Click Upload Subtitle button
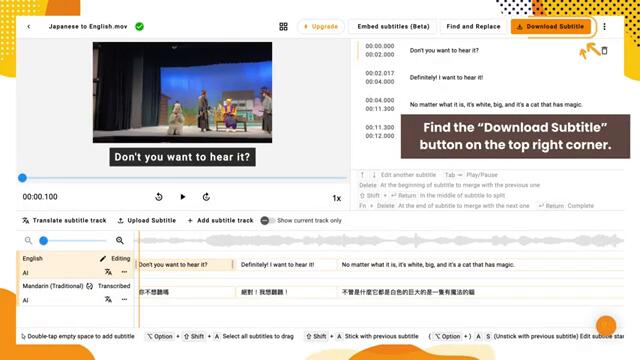Viewport: 640px width, 360px height. click(147, 220)
